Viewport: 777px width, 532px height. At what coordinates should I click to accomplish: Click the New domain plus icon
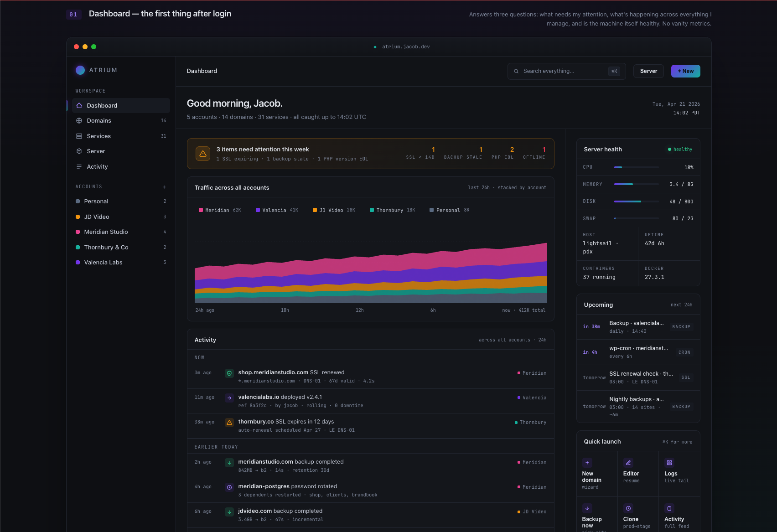587,463
